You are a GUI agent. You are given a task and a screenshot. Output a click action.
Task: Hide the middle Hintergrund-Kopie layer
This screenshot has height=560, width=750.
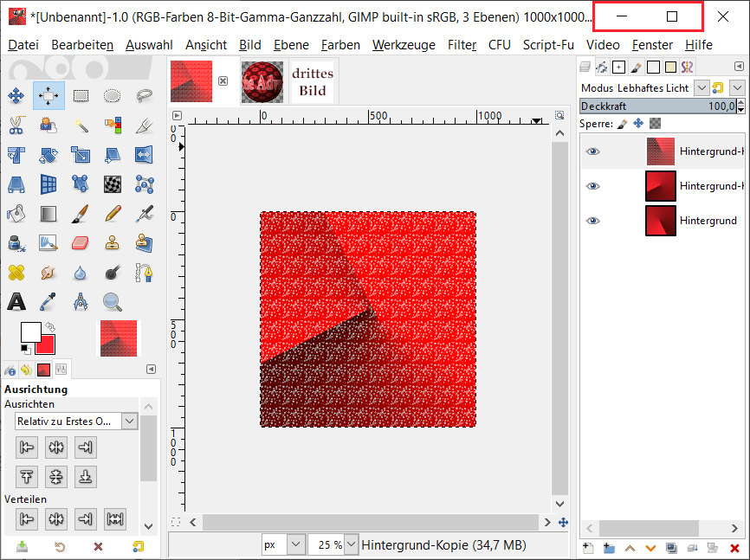[x=592, y=186]
